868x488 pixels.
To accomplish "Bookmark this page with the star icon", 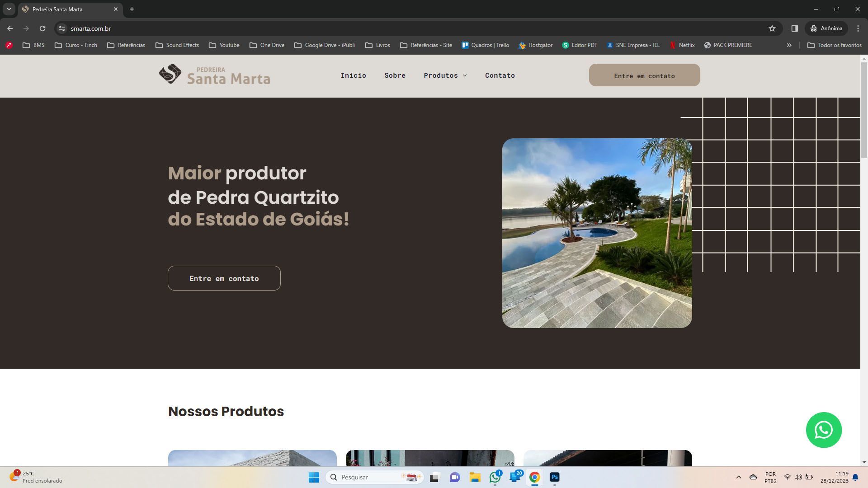I will [772, 28].
